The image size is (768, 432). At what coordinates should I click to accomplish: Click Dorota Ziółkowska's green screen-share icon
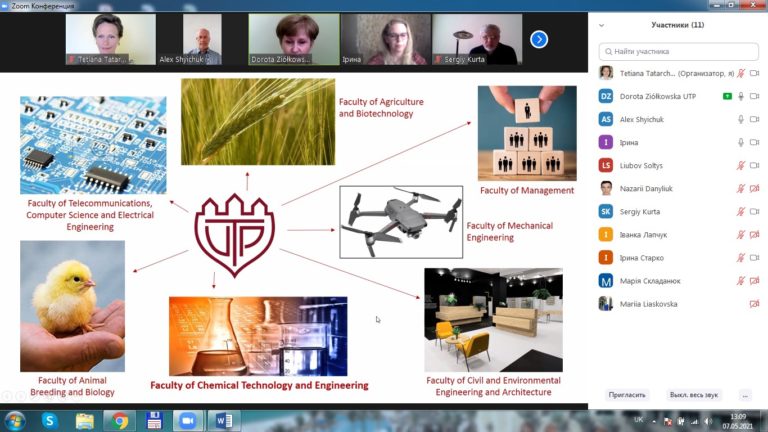tap(727, 96)
